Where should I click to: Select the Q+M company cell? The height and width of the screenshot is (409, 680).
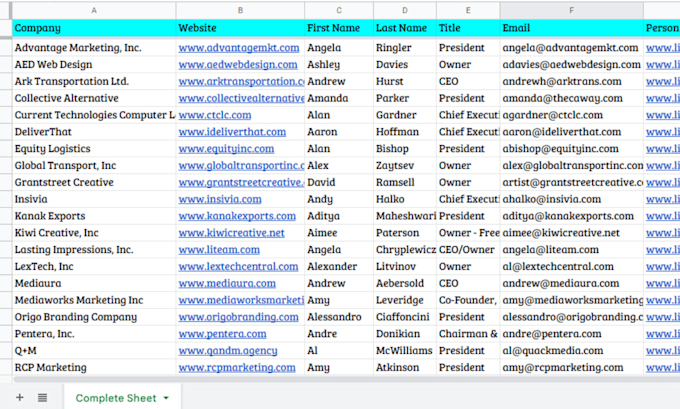pos(94,350)
